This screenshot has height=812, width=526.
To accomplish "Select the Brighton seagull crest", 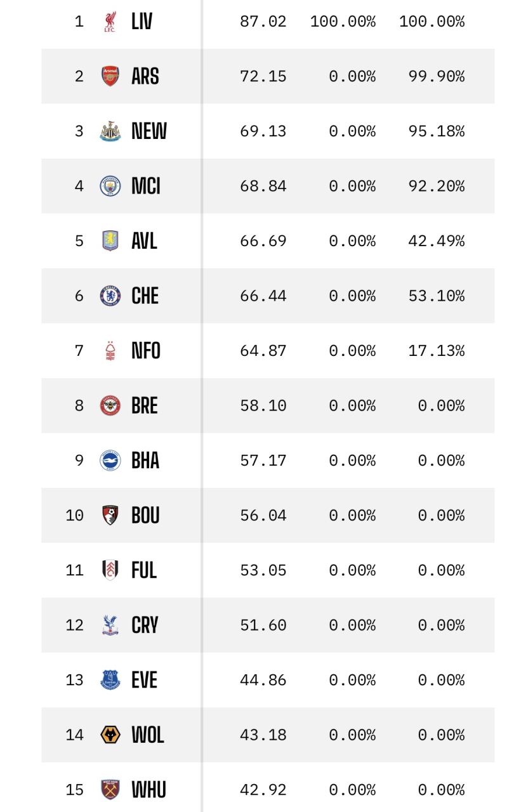I will point(110,461).
